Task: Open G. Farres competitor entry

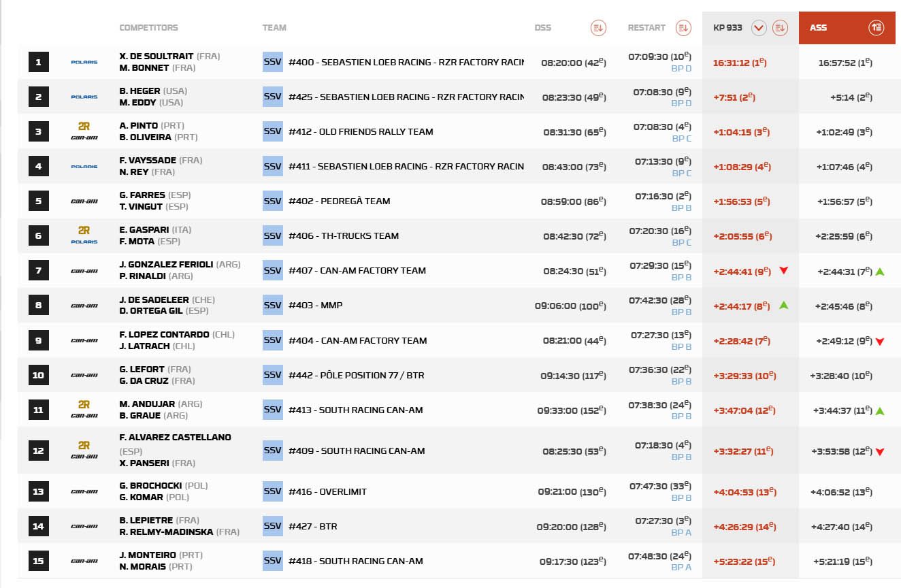Action: pos(142,195)
